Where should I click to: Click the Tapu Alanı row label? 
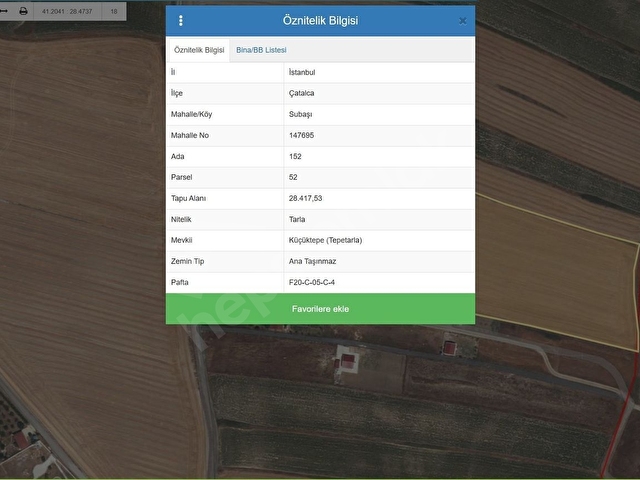pos(188,198)
